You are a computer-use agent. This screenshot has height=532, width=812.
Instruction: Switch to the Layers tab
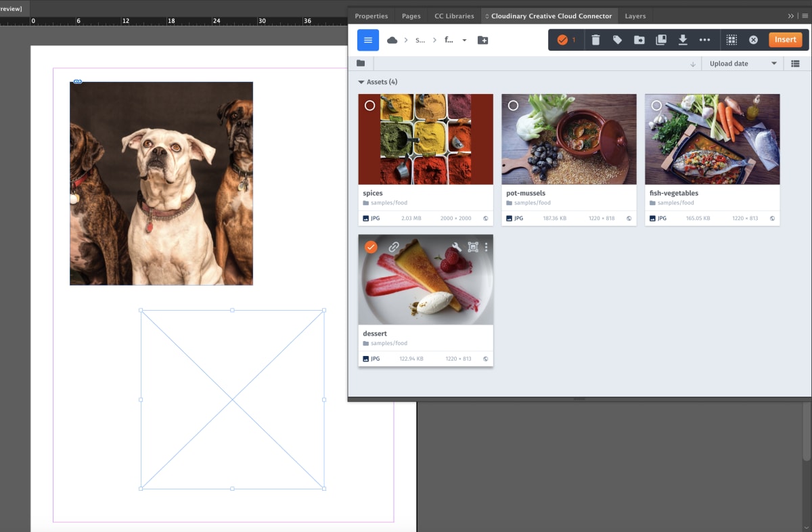635,16
